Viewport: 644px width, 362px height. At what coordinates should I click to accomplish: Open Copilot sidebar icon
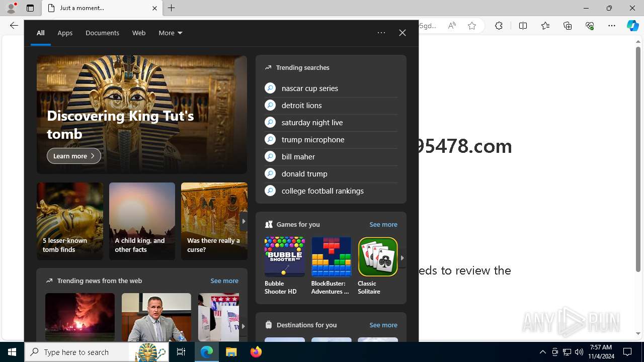pos(632,26)
